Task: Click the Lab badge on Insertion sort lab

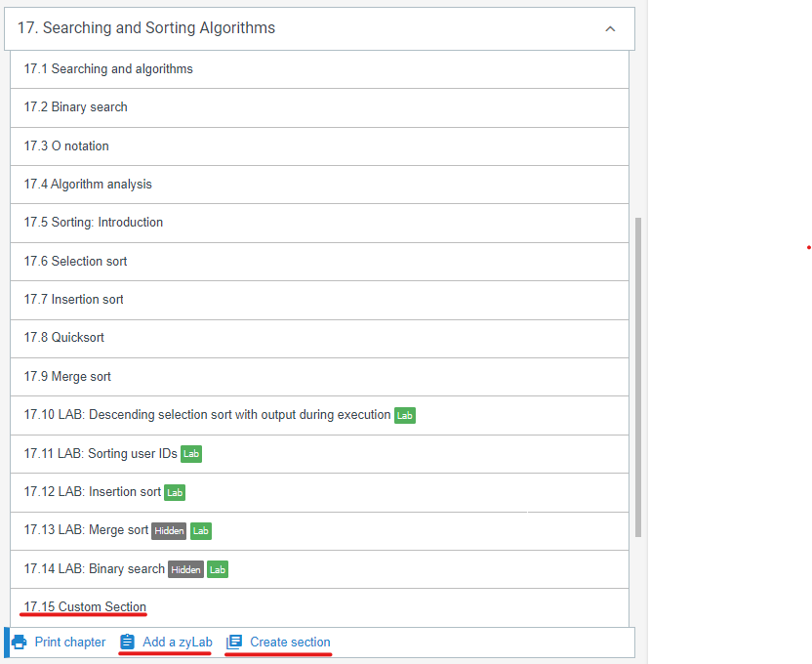Action: click(175, 493)
